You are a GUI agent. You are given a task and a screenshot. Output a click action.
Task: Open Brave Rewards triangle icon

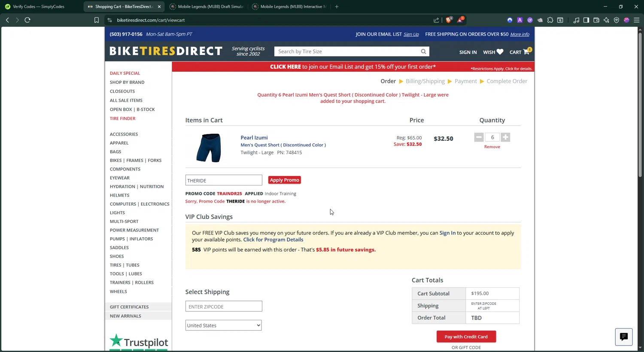pos(460,20)
